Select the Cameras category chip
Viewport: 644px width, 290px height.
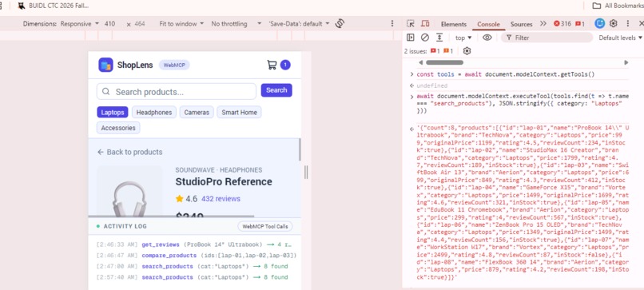point(197,112)
